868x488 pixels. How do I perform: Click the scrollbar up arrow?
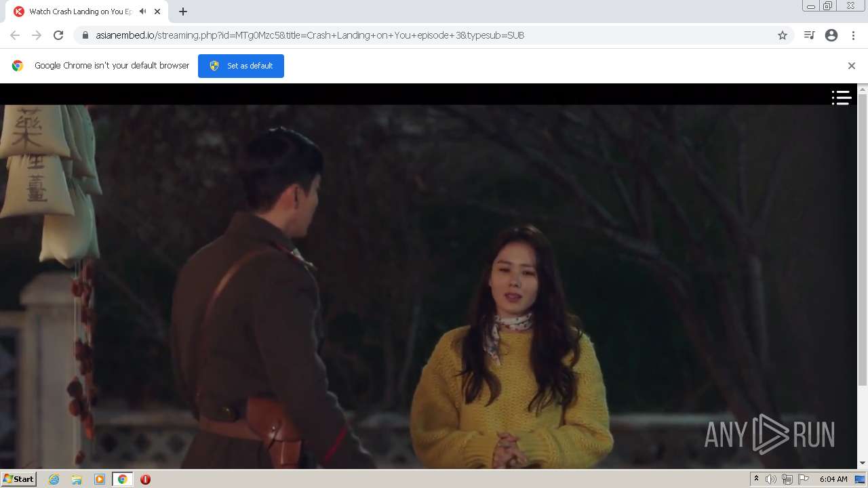863,89
